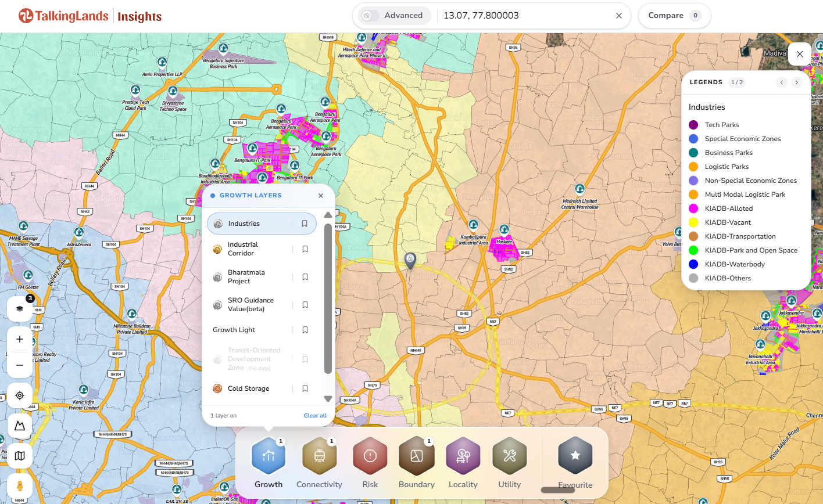
Task: Select the Growth layers hexagon
Action: tap(269, 456)
